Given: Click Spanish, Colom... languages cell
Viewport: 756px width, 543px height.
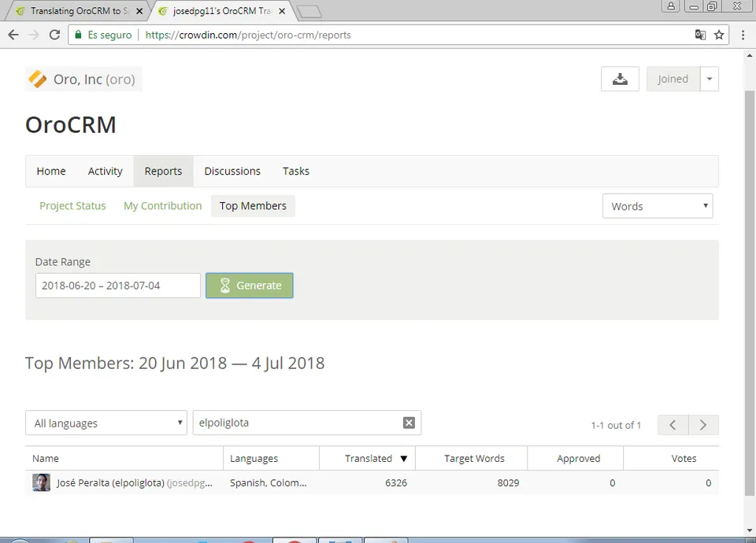Looking at the screenshot, I should click(268, 482).
